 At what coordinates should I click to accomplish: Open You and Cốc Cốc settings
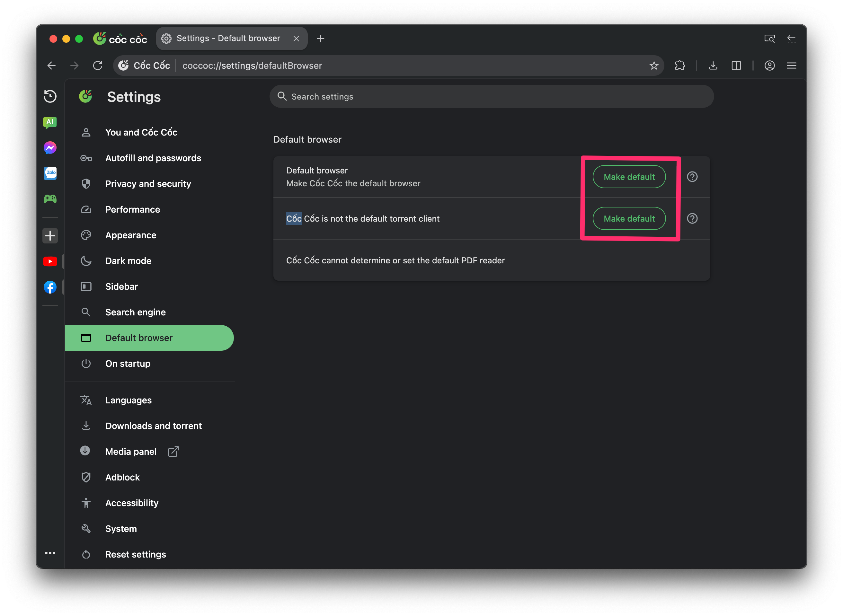[x=149, y=132]
